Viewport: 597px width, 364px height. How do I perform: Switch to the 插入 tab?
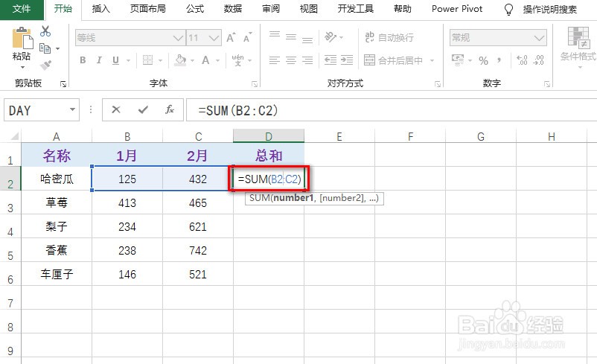[x=101, y=9]
